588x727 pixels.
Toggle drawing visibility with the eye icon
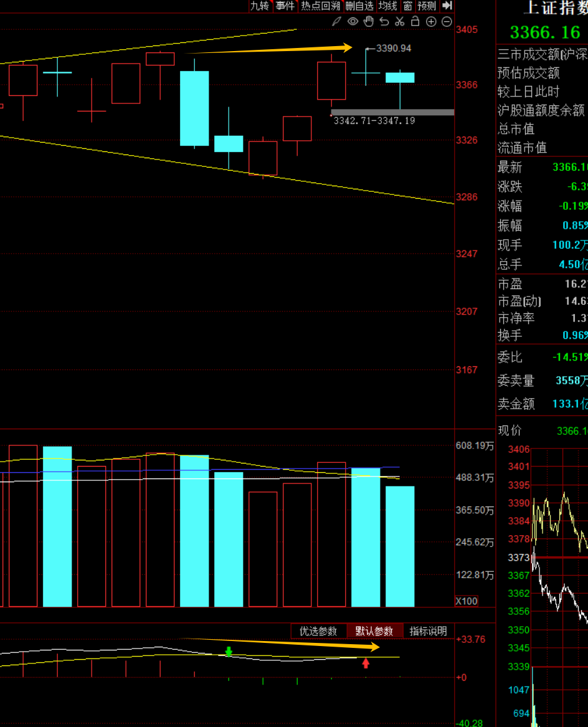[353, 22]
